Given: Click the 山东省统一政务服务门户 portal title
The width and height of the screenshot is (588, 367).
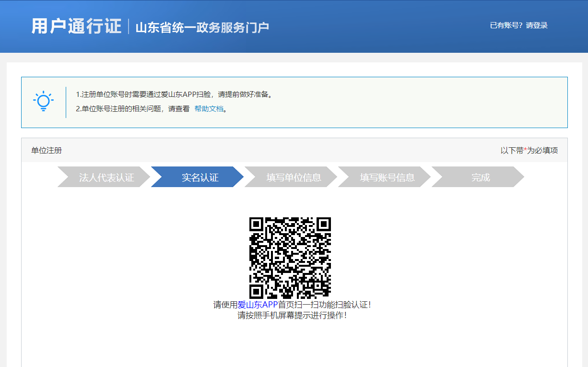Looking at the screenshot, I should point(202,27).
